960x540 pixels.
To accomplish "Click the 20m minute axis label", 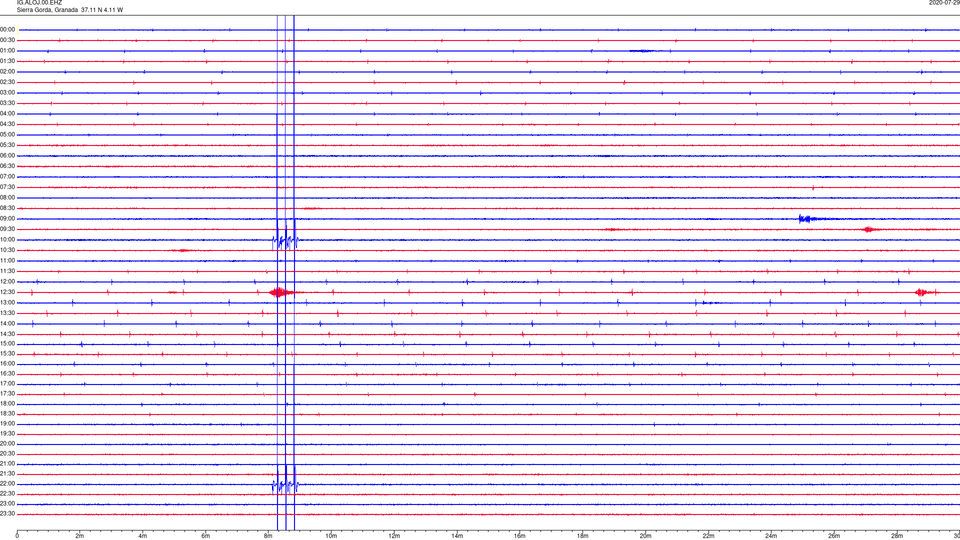I will (x=645, y=536).
